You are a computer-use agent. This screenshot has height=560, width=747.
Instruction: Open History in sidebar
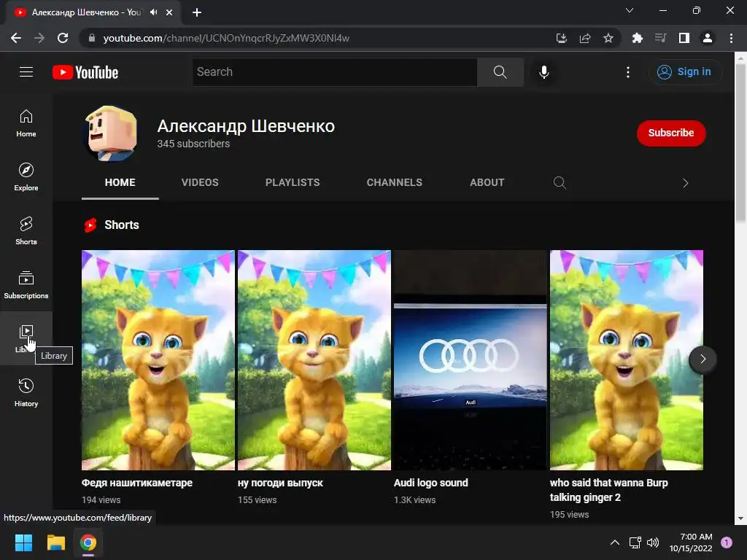(x=26, y=392)
